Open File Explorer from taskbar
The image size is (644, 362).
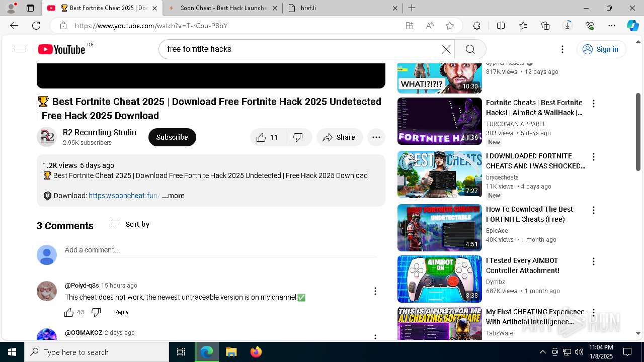[x=231, y=352]
